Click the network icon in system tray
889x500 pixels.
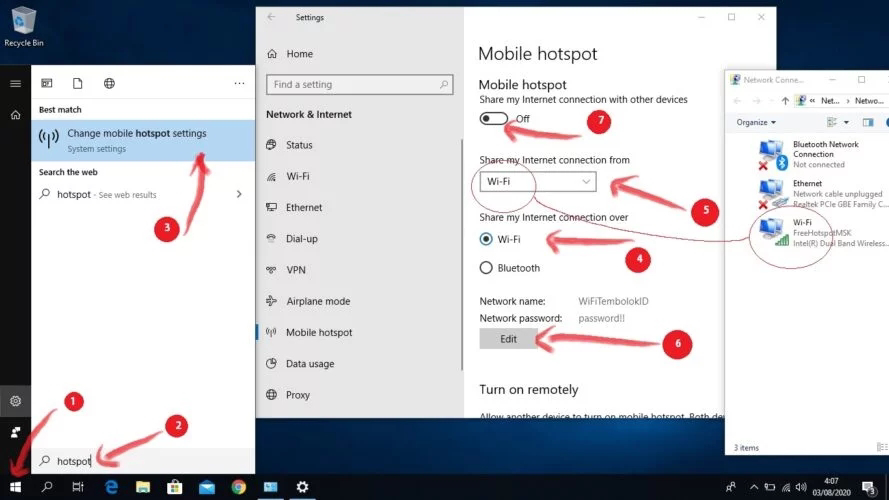coord(786,487)
